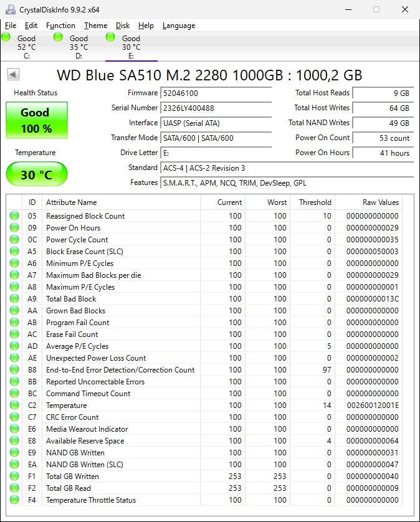Click status icon for Media Wearout Indicator
This screenshot has height=522, width=420.
point(14,429)
